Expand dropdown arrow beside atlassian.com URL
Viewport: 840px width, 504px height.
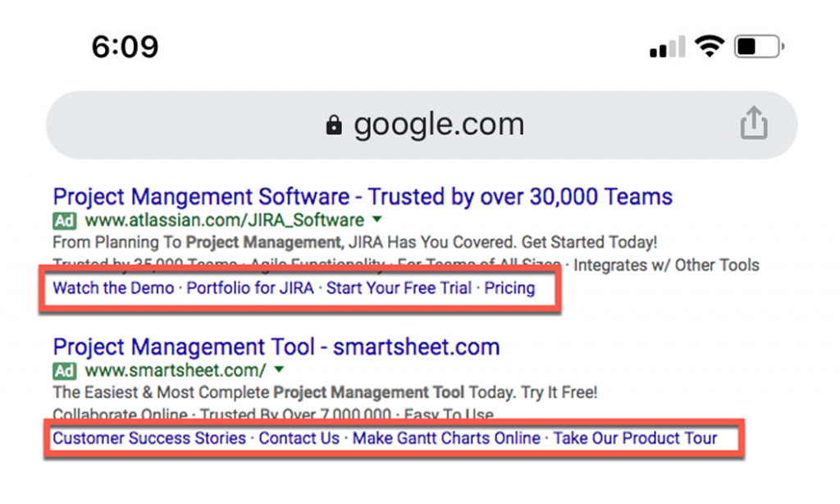click(x=377, y=220)
